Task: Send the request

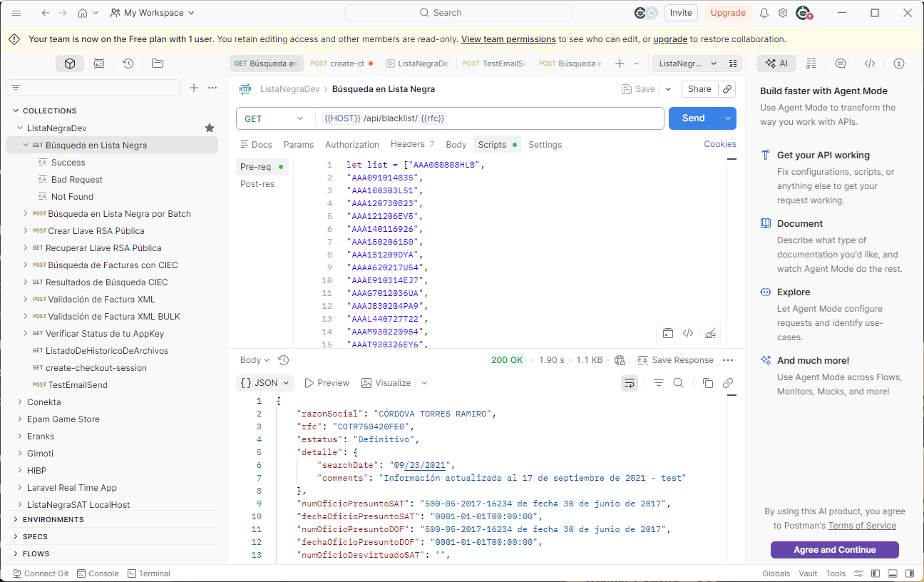Action: click(694, 118)
